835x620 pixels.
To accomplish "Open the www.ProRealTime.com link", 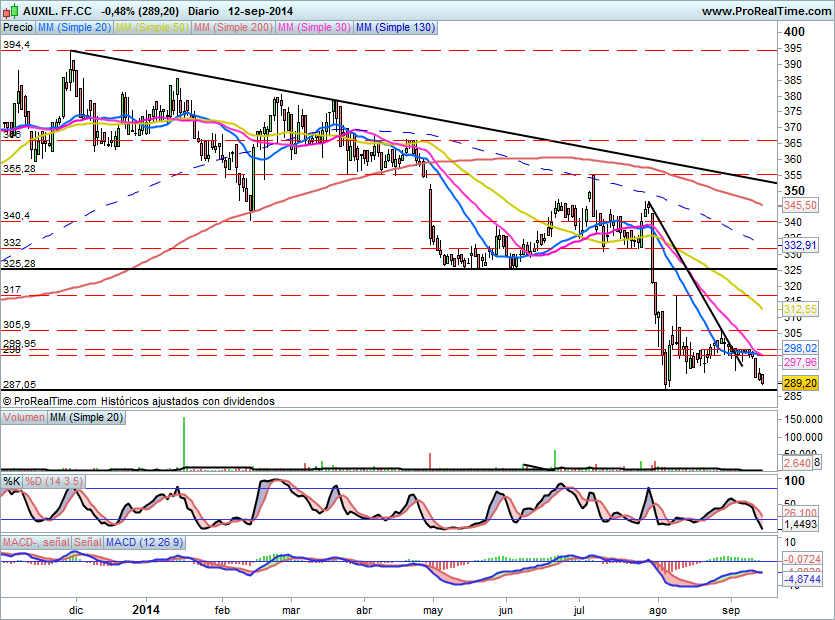I will pos(766,11).
